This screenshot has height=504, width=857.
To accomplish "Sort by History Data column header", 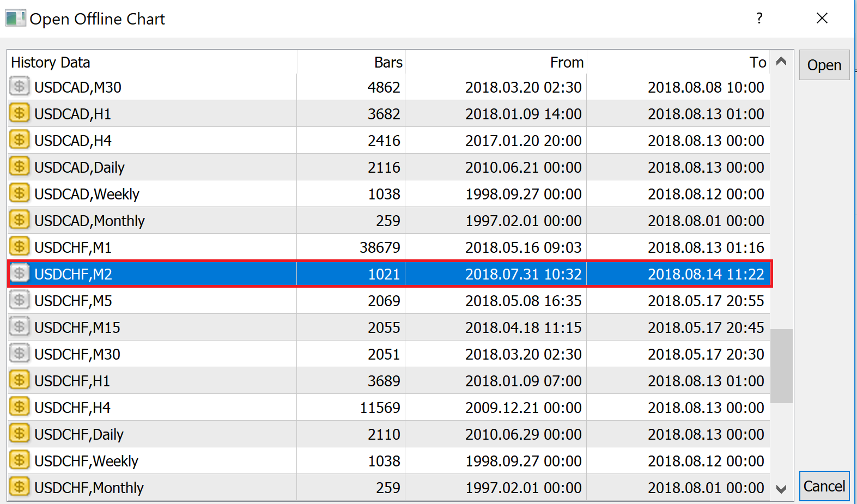I will [x=152, y=62].
